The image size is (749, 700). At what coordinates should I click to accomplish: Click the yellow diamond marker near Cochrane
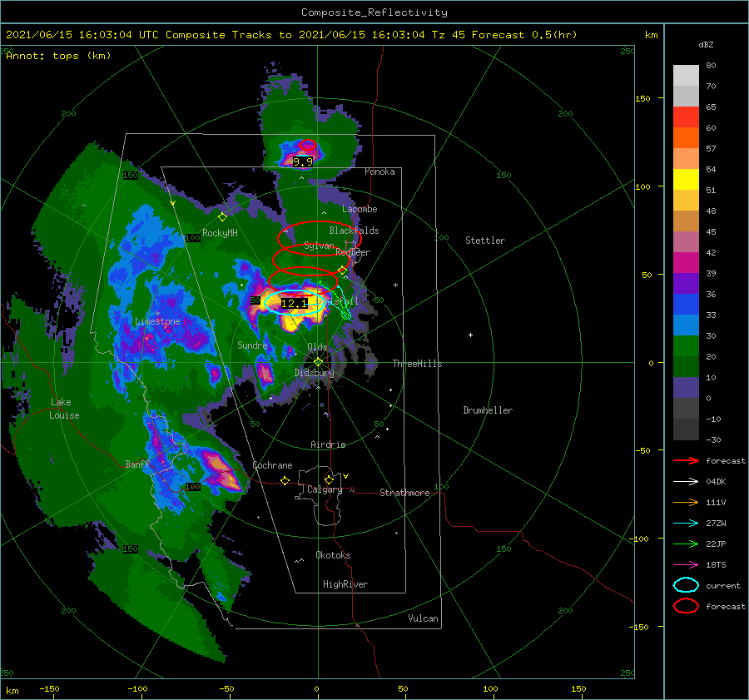285,480
